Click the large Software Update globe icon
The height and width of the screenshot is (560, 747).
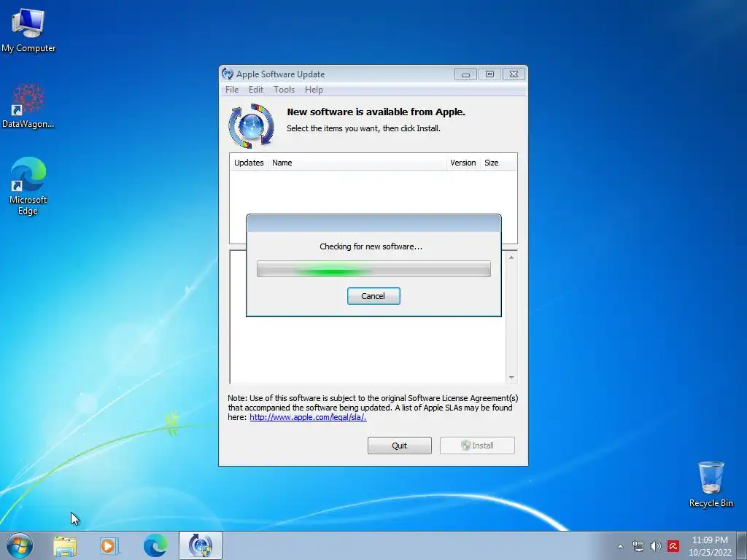tap(252, 126)
